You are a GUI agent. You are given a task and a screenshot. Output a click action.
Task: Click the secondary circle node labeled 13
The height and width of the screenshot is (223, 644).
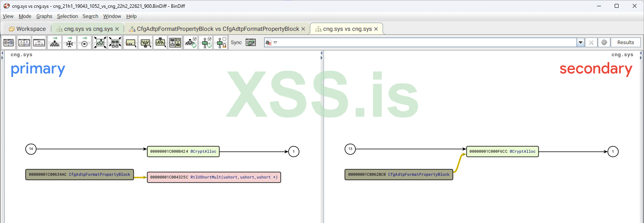coord(350,149)
